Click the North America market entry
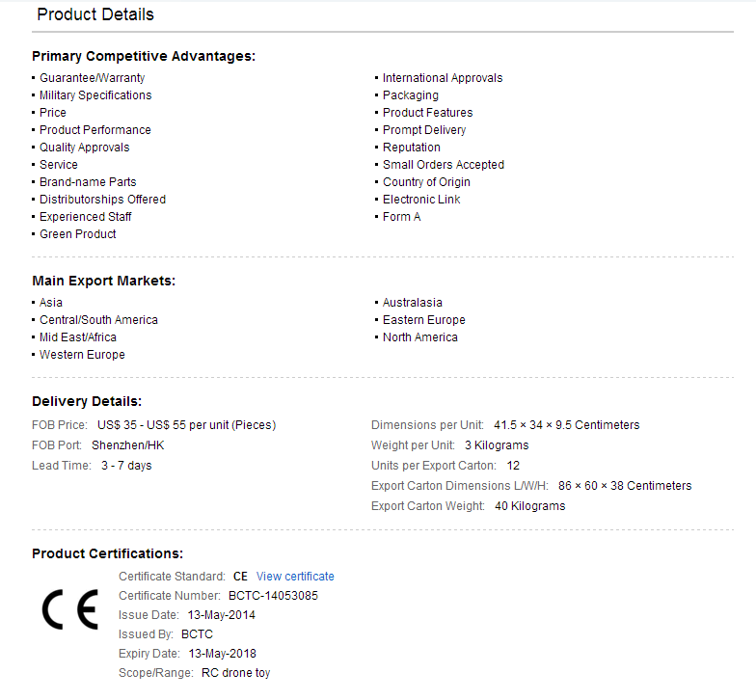Viewport: 756px width, 700px height. [420, 337]
